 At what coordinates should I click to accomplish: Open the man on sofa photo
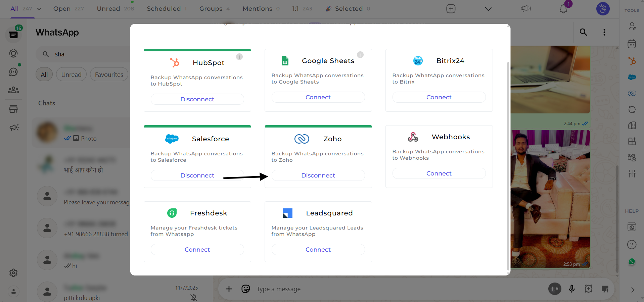[550, 199]
